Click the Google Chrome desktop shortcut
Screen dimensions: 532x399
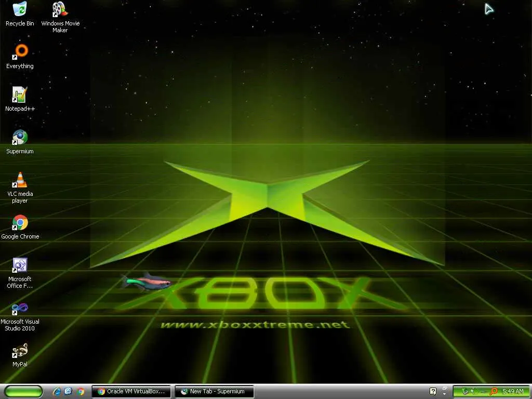(x=20, y=227)
